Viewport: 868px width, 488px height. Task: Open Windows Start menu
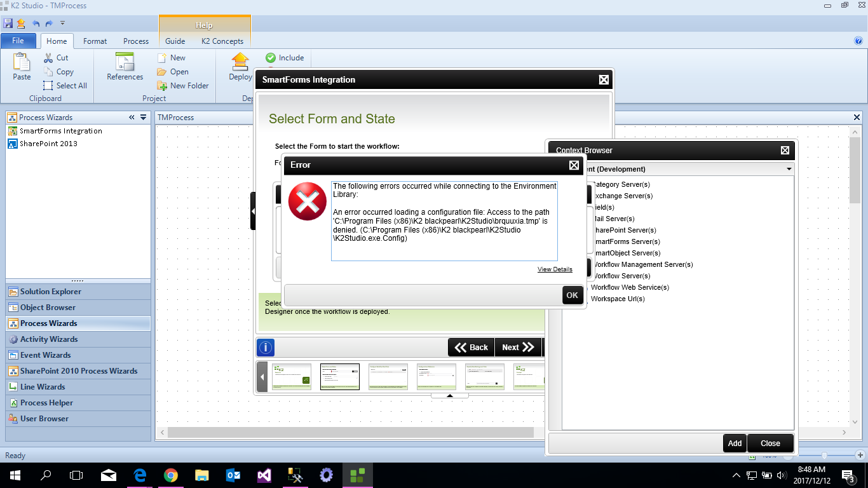[15, 475]
